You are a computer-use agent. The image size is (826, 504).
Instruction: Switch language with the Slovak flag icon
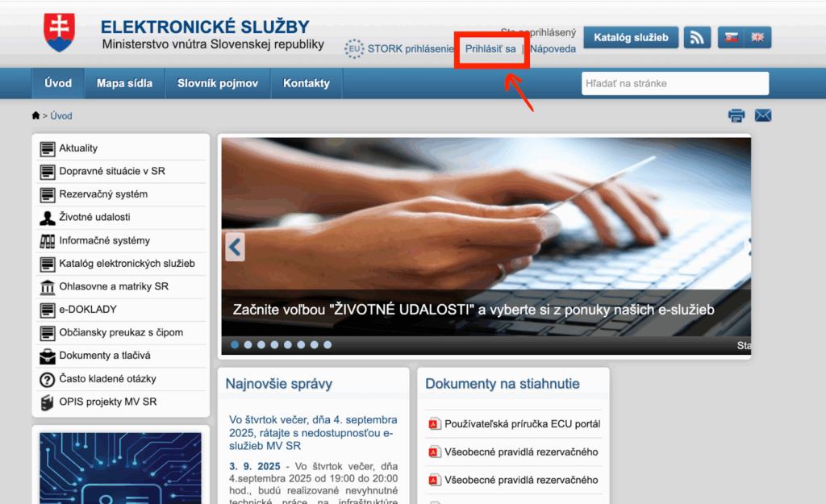click(732, 37)
